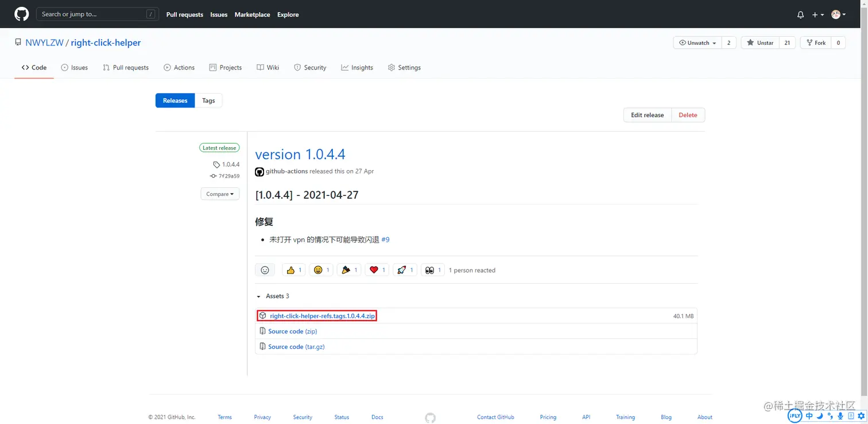Open Explore in the top navigation
The image size is (868, 424).
tap(288, 15)
